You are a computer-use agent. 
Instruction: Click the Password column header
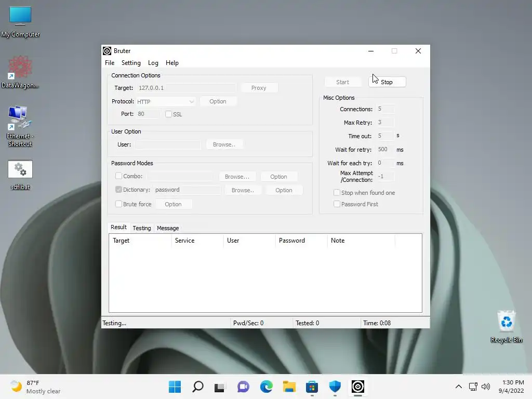tap(301, 241)
